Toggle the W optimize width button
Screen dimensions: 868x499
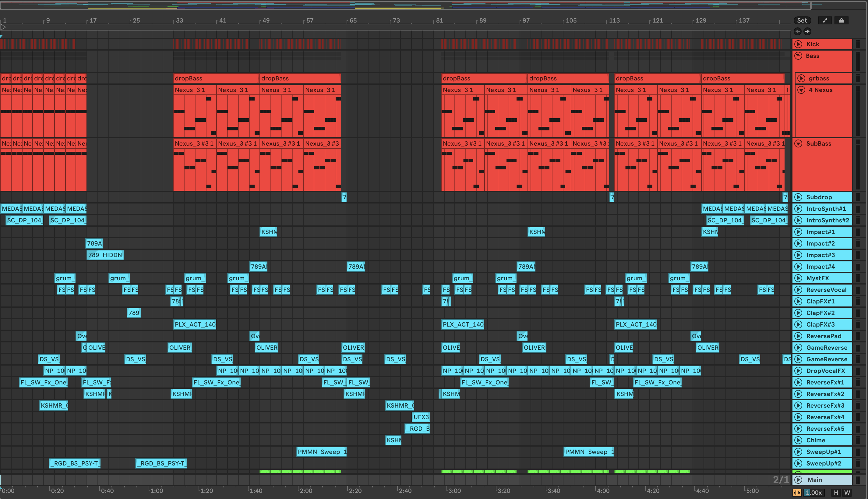click(847, 493)
